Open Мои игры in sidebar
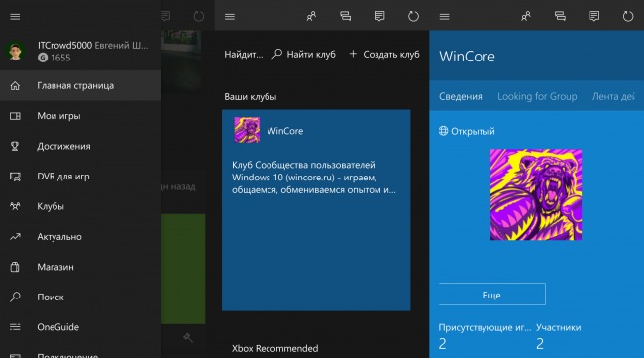 (80, 116)
